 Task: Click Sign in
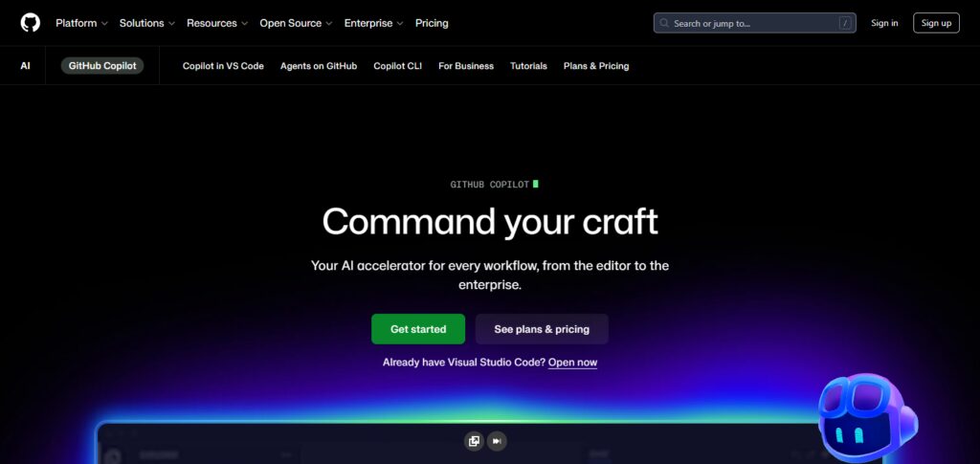coord(884,23)
